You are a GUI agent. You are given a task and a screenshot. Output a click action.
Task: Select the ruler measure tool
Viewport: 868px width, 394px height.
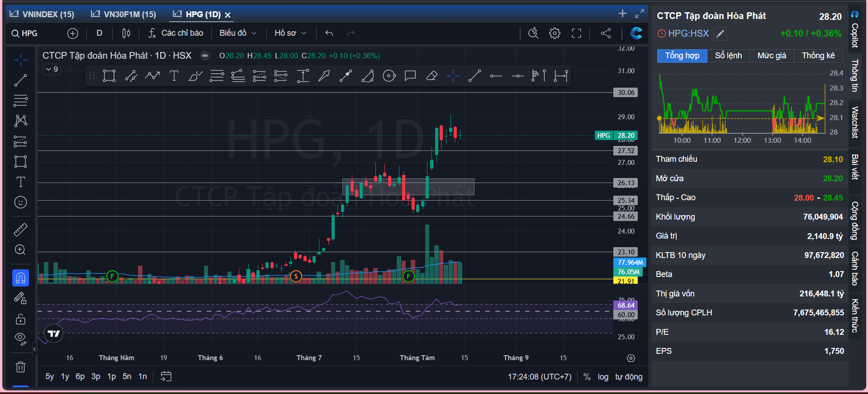(20, 230)
